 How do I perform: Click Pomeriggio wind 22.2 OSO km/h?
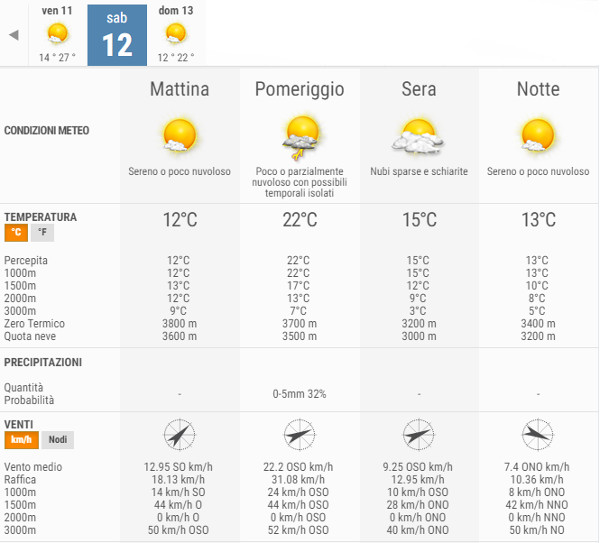pyautogui.click(x=298, y=467)
